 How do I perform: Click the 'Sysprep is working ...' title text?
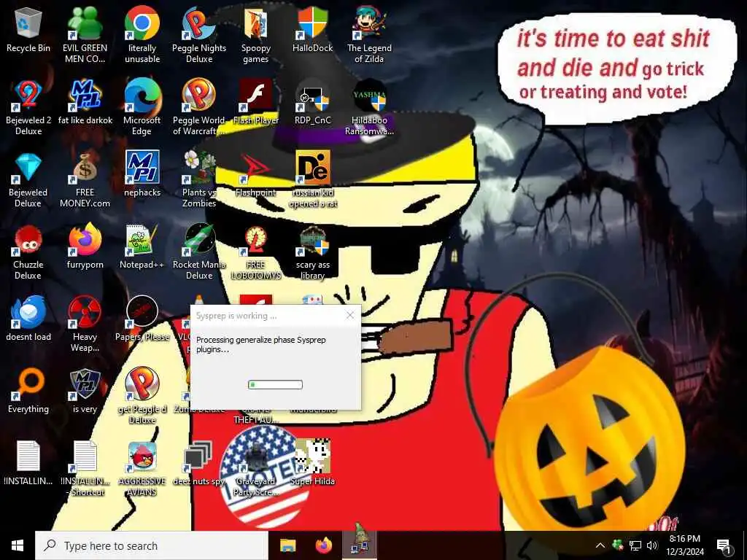(x=236, y=316)
